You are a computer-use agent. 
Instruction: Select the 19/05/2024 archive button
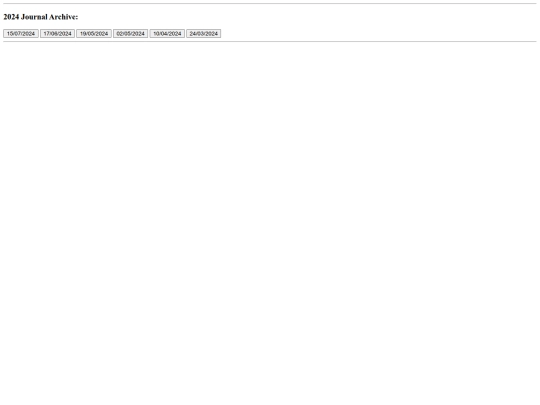94,33
